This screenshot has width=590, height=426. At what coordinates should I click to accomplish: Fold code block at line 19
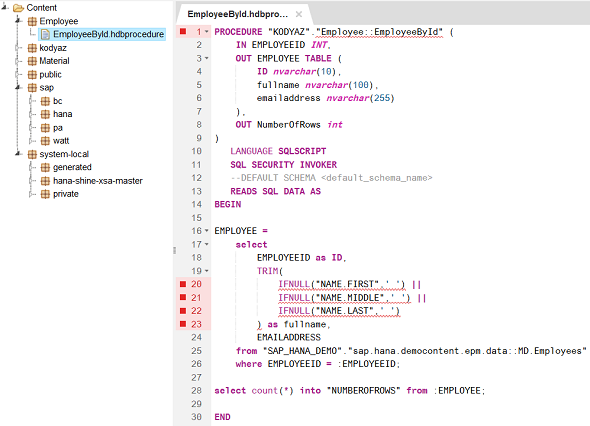[x=207, y=271]
